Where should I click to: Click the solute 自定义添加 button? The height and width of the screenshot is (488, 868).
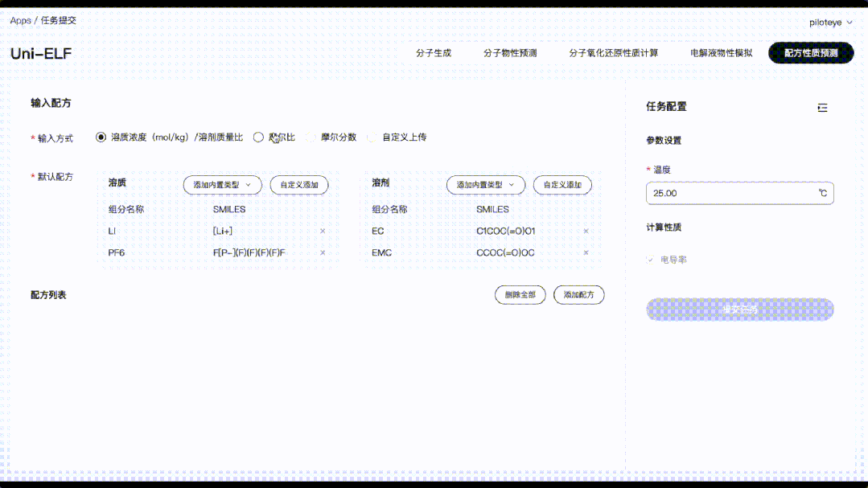click(x=298, y=185)
